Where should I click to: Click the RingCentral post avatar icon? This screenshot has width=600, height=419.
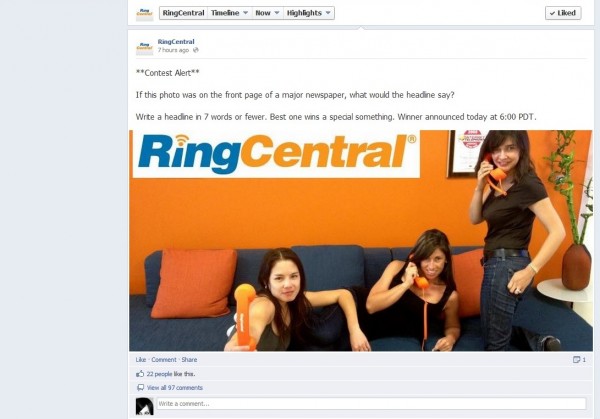tap(144, 47)
